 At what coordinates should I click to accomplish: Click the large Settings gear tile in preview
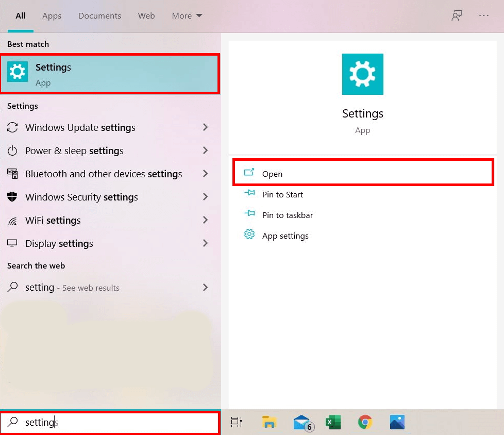(x=363, y=74)
